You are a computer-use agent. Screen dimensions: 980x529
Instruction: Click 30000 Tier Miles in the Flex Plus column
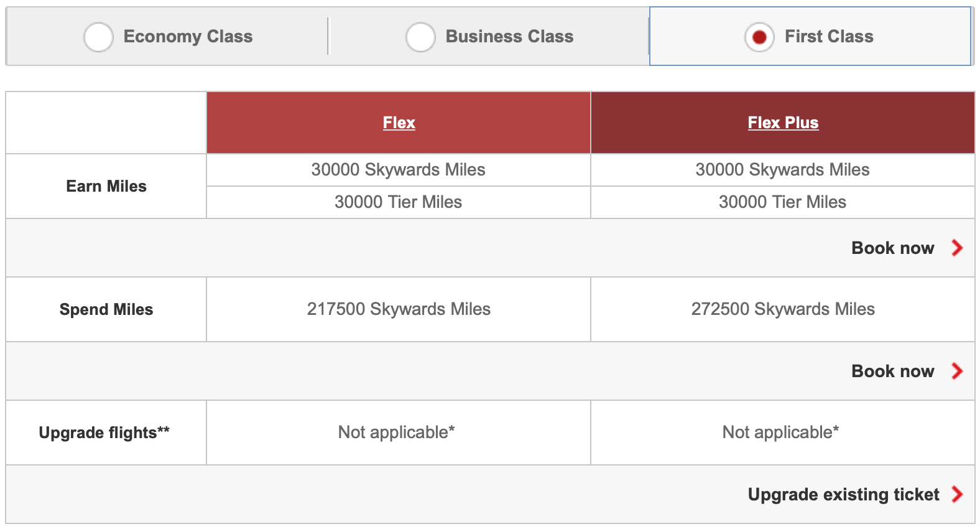(782, 202)
